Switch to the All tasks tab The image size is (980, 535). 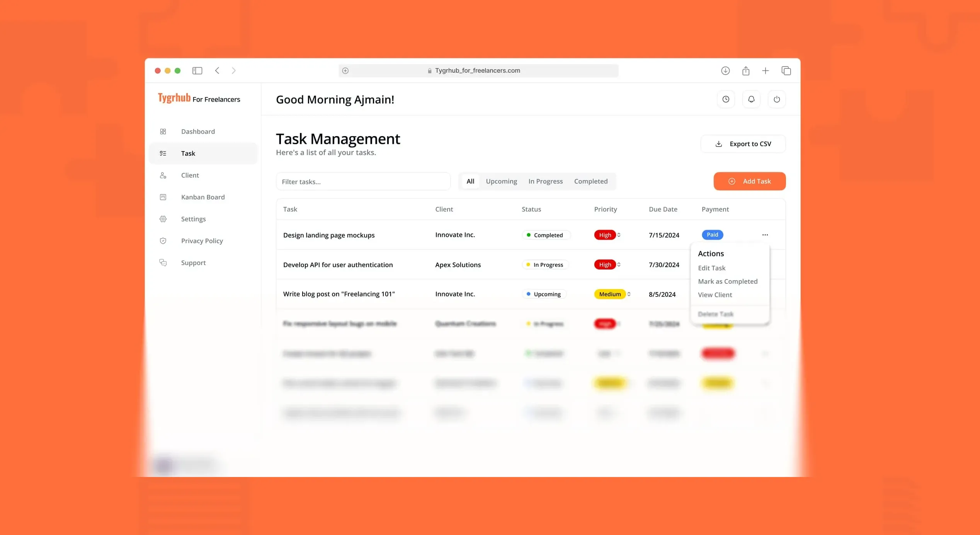point(470,181)
